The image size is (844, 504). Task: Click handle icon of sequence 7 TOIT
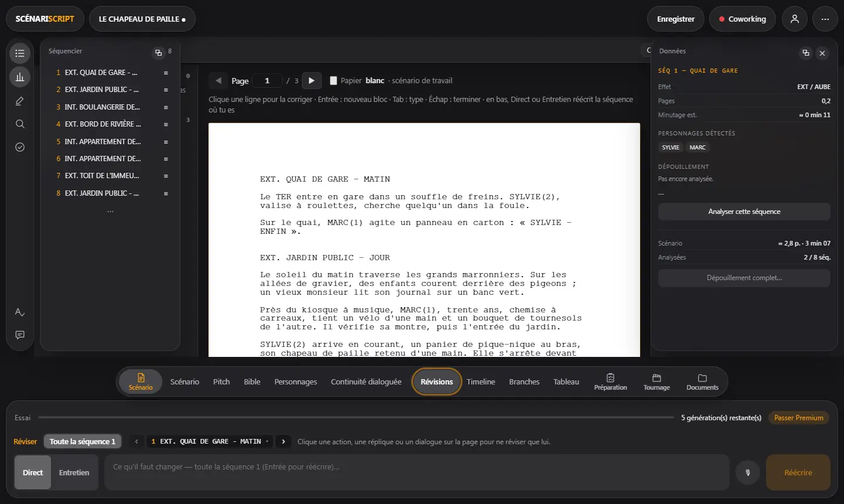click(x=166, y=176)
